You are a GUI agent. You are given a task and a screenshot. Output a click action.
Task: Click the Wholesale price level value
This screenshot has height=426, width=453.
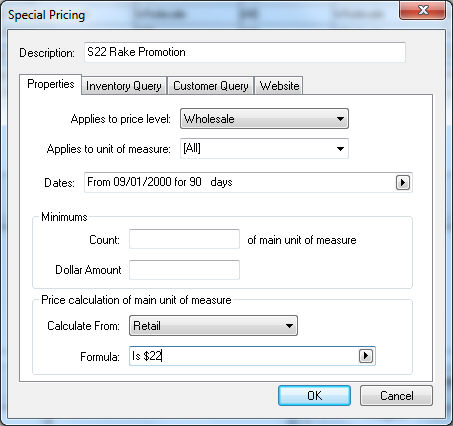point(209,119)
